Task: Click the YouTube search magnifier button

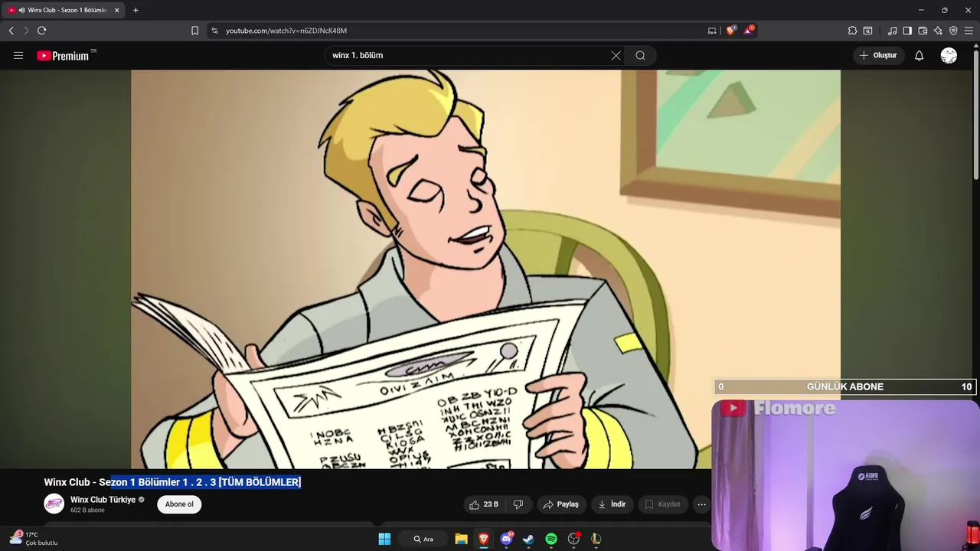Action: [x=640, y=55]
